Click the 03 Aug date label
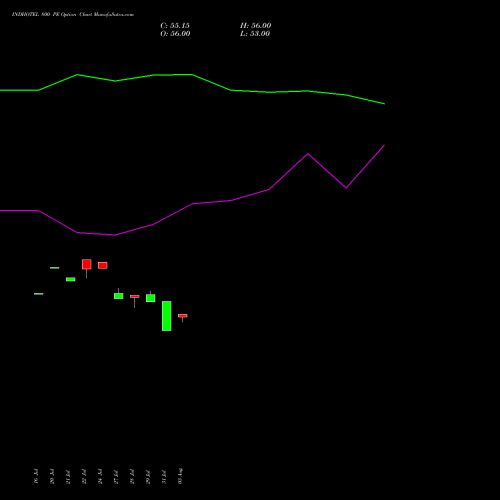This screenshot has width=500, height=500. (x=180, y=476)
